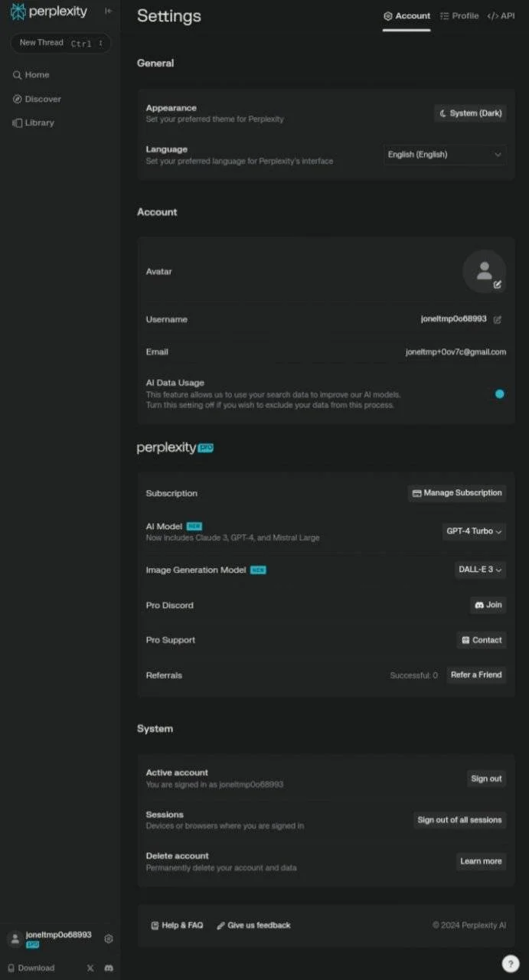
Task: Open the Image Generation DALL-E 3 dropdown
Action: (x=481, y=570)
